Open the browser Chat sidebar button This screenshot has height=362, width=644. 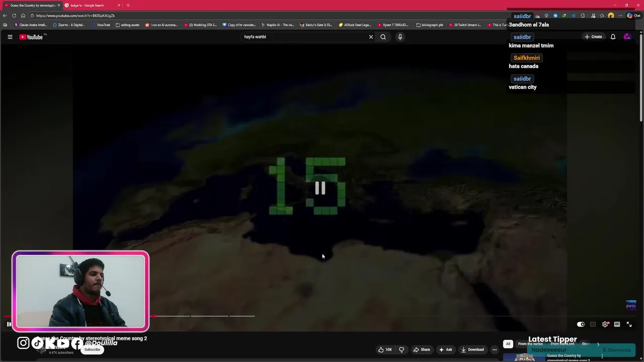click(x=633, y=16)
